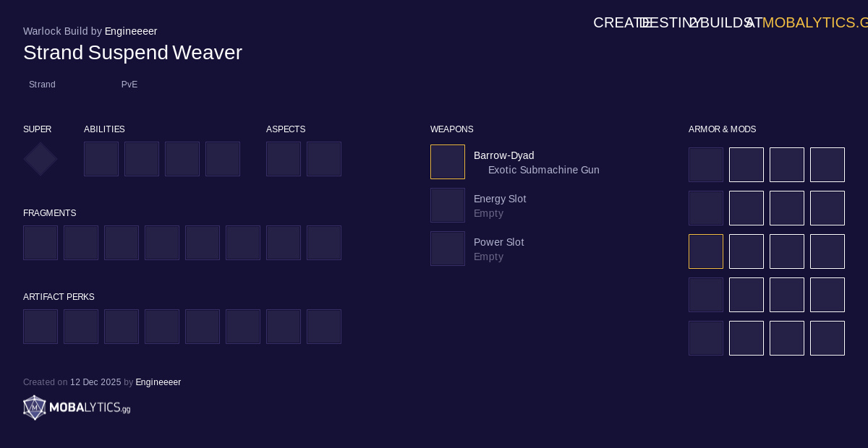
Task: Click the Barrow-Dyad weapon icon
Action: (x=448, y=162)
